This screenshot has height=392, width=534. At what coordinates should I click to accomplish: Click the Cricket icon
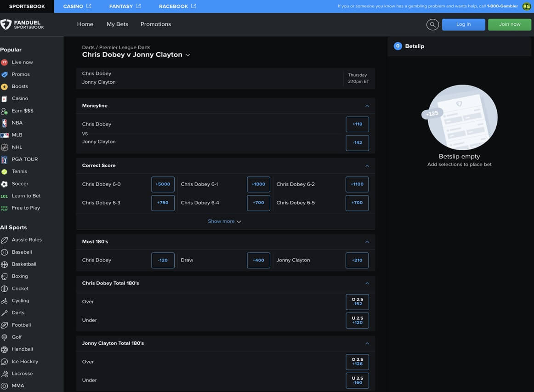[5, 289]
